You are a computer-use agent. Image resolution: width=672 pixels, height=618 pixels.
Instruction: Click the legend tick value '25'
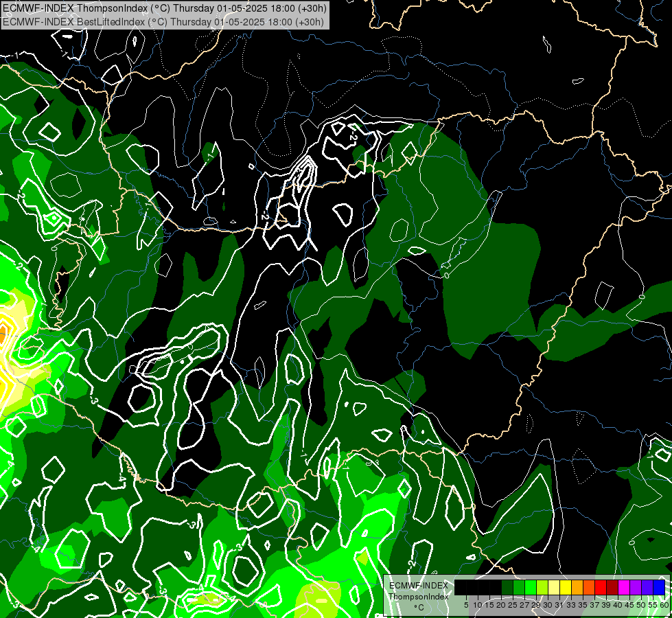click(x=513, y=605)
